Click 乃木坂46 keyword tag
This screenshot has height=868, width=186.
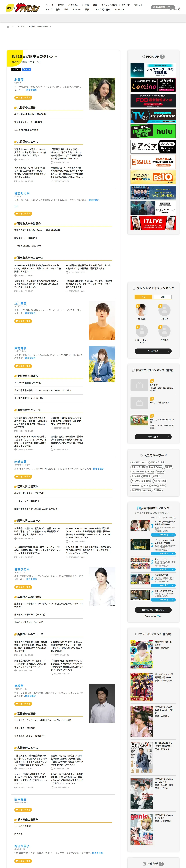[158, 490]
